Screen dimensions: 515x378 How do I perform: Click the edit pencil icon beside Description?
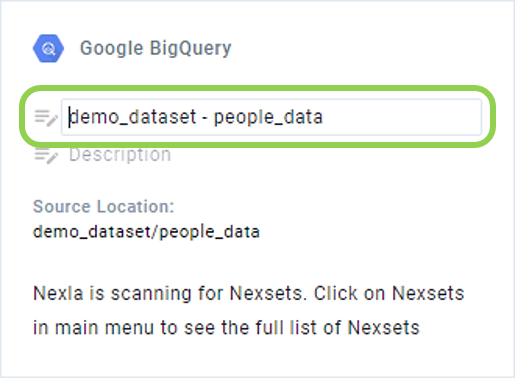46,155
